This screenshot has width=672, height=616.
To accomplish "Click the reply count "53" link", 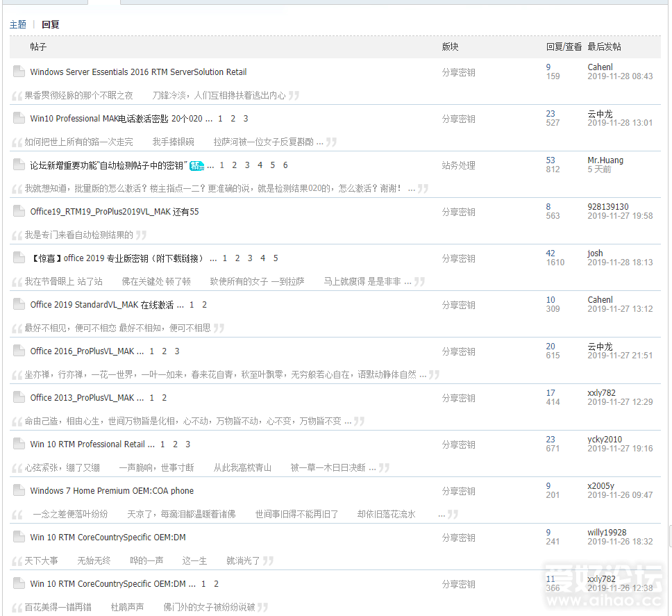I will [x=550, y=160].
